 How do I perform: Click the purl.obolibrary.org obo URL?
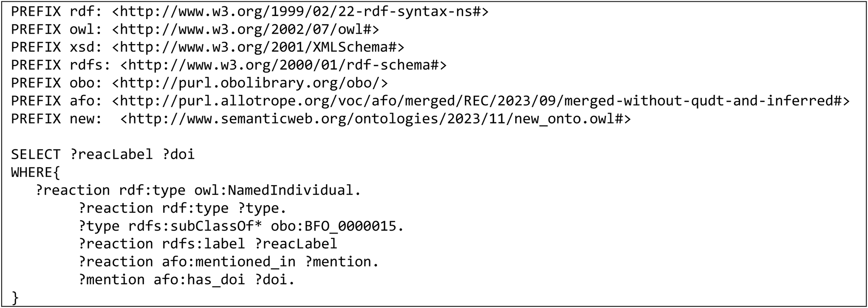pyautogui.click(x=250, y=83)
